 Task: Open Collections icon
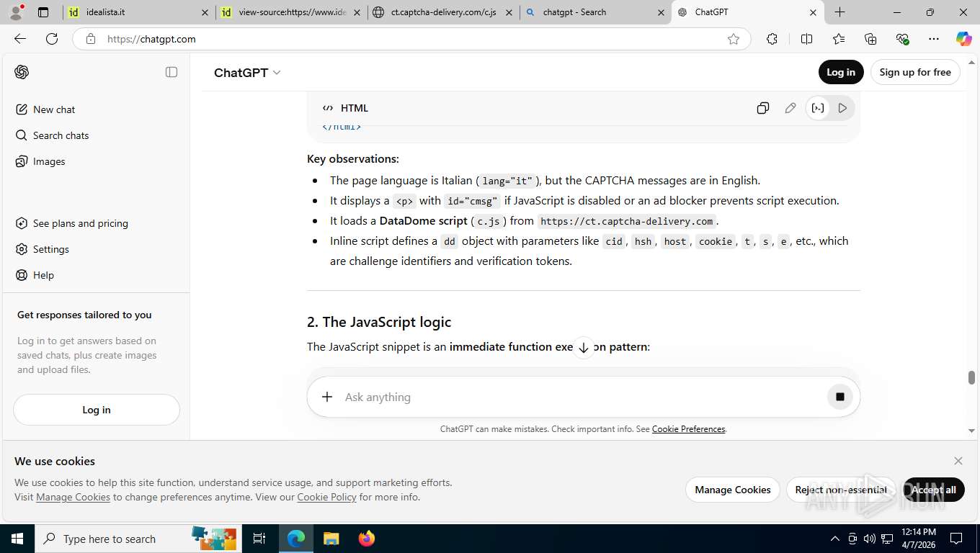pyautogui.click(x=870, y=39)
